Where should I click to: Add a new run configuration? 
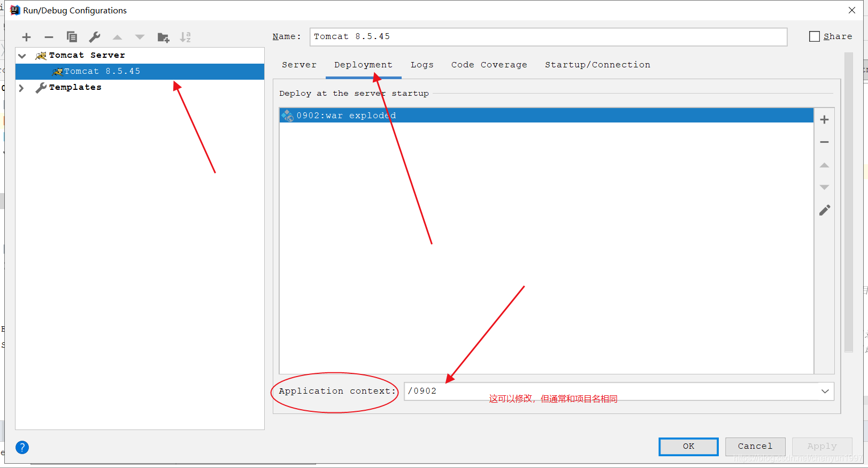(26, 37)
